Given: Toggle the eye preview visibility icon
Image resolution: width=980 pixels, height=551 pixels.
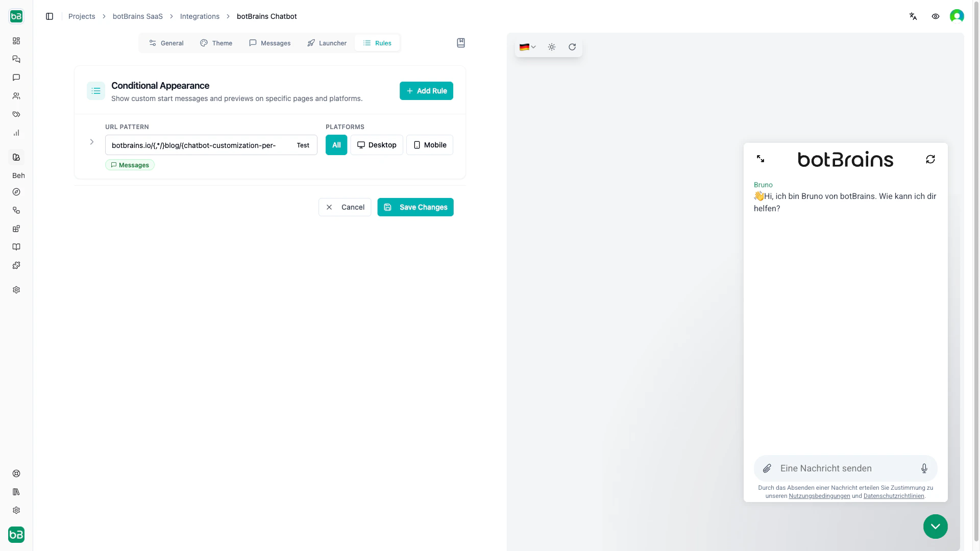Looking at the screenshot, I should pos(936,16).
